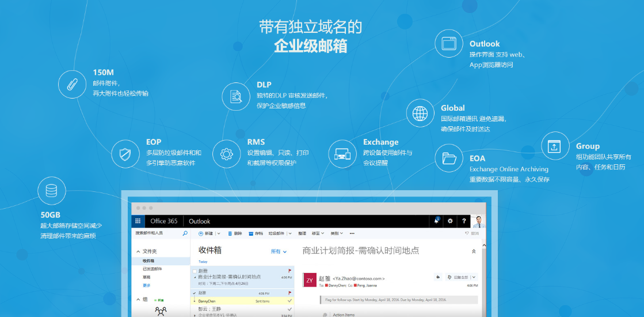
Task: Select the 收件箱 folder
Action: click(161, 261)
